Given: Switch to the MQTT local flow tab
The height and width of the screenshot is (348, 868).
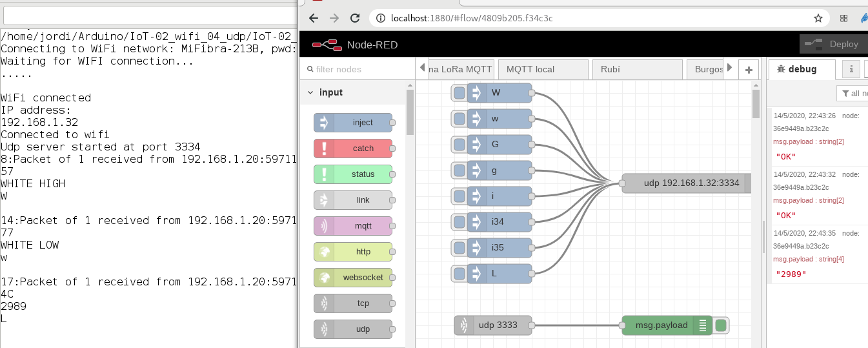Looking at the screenshot, I should (542, 69).
